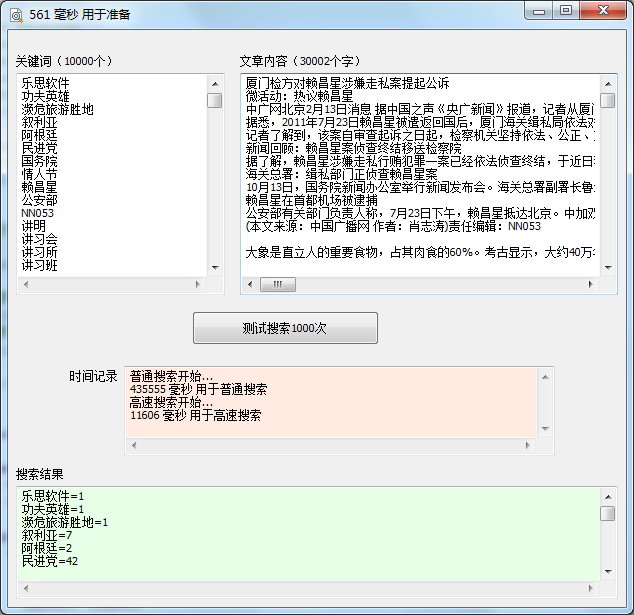
Task: Maximize the window
Action: 566,11
